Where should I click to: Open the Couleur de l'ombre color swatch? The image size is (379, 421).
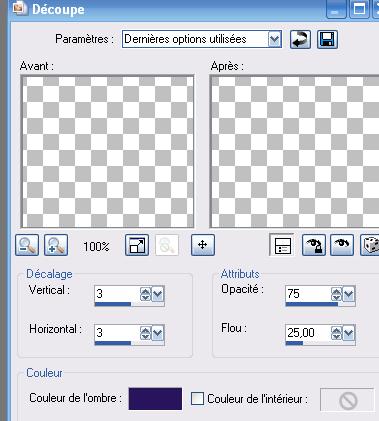point(155,399)
